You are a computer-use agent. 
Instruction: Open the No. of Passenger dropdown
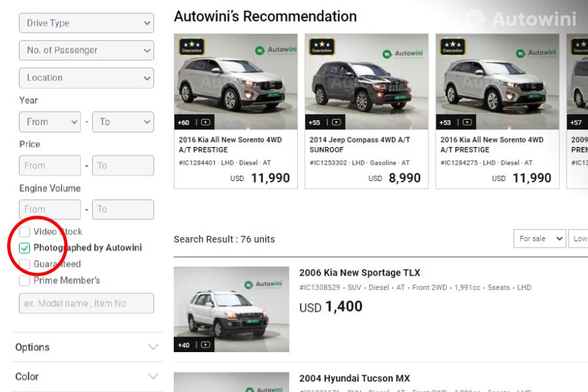coord(86,50)
